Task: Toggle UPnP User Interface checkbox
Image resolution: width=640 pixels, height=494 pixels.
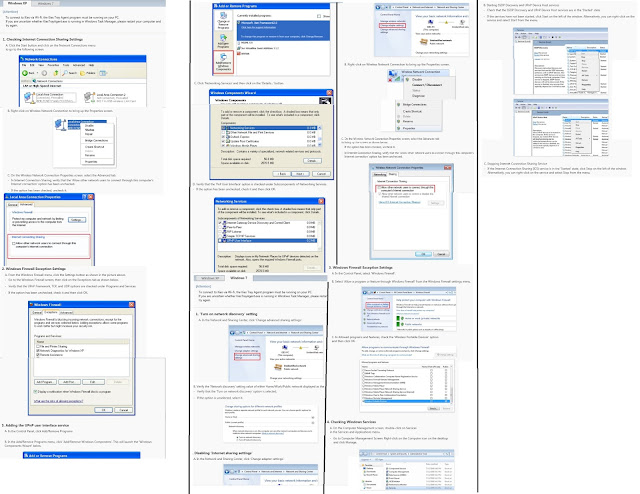Action: click(220, 240)
